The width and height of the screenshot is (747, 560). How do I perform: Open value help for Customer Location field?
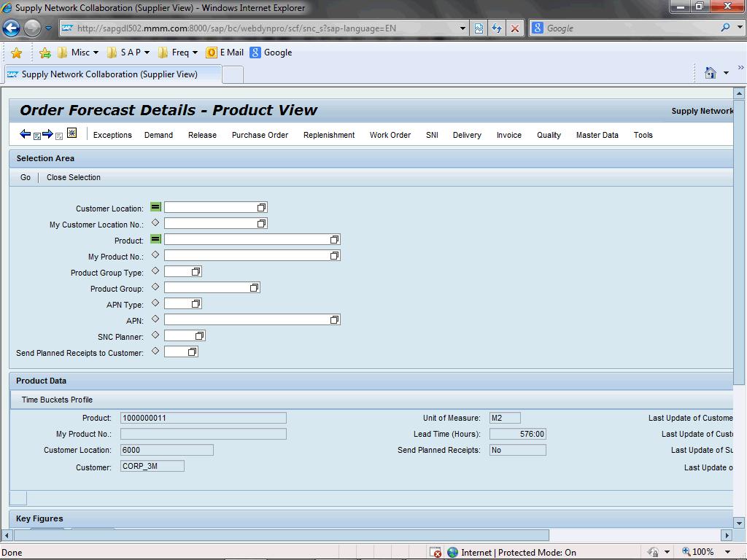tap(262, 208)
